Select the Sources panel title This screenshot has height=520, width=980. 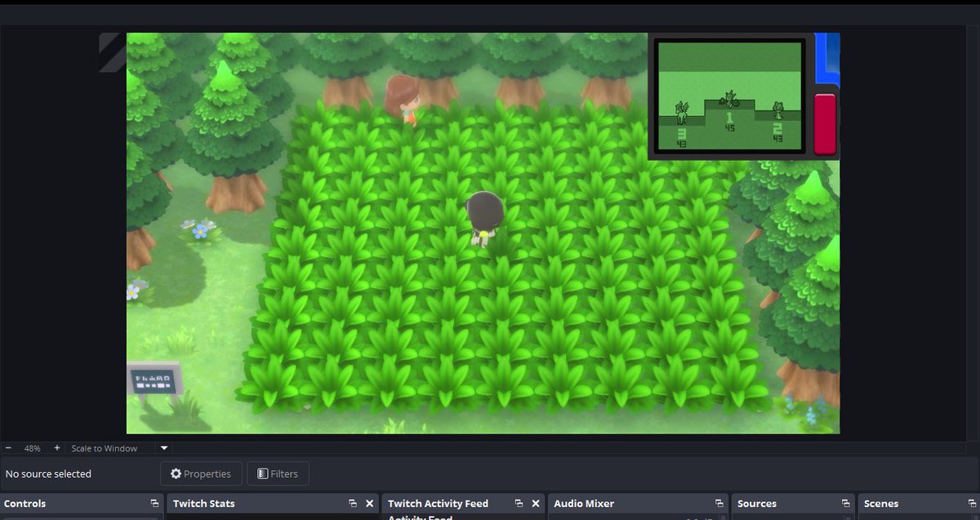tap(757, 504)
